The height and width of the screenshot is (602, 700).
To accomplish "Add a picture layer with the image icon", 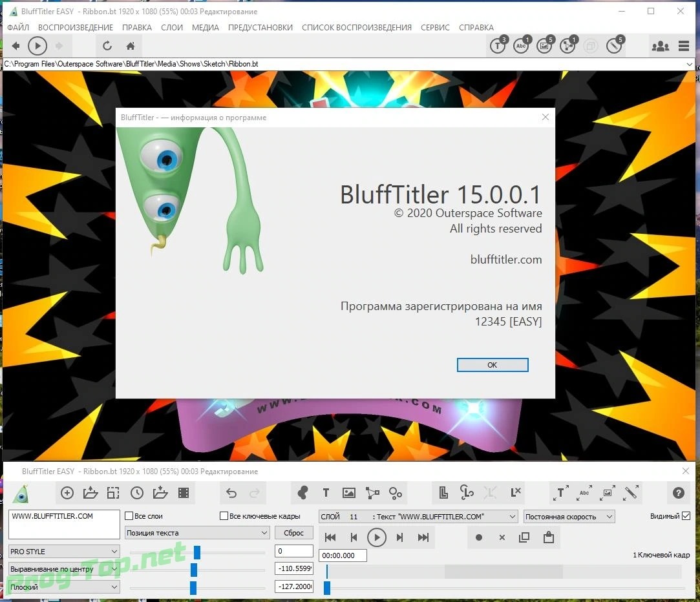I will point(348,493).
